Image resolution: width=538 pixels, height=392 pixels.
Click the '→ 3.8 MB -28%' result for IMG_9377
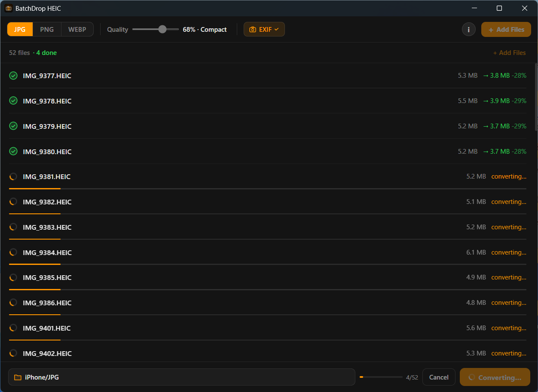click(x=504, y=76)
